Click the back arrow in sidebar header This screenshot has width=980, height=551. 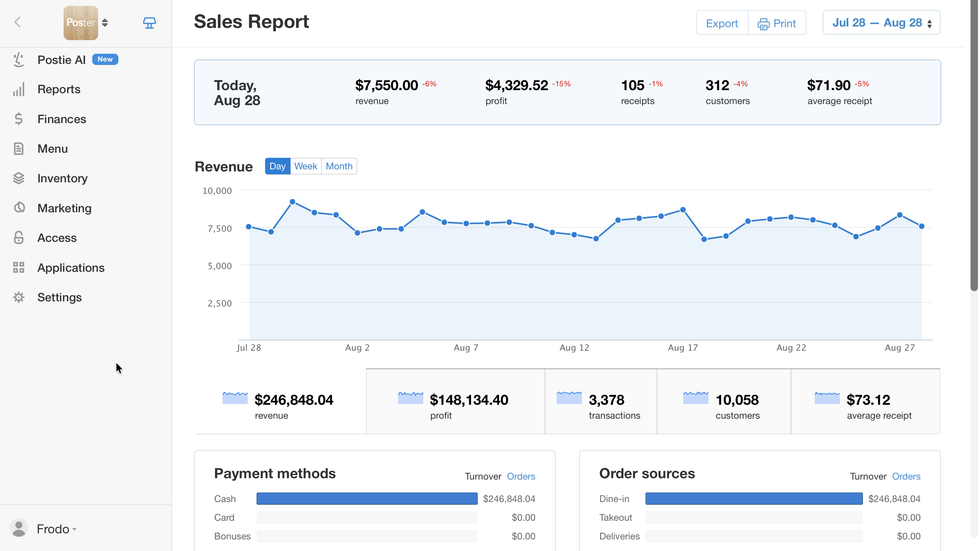(x=17, y=22)
